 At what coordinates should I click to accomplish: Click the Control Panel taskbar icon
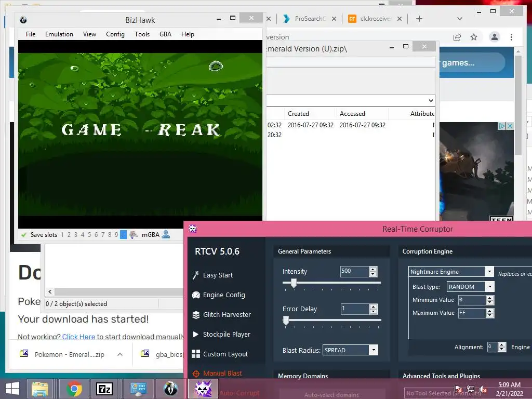[x=138, y=389]
